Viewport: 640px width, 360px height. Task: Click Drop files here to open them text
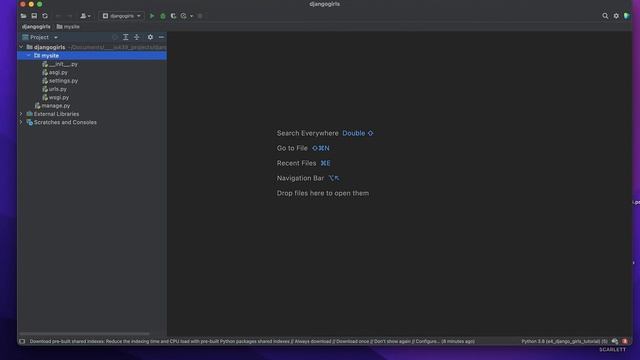tap(322, 193)
